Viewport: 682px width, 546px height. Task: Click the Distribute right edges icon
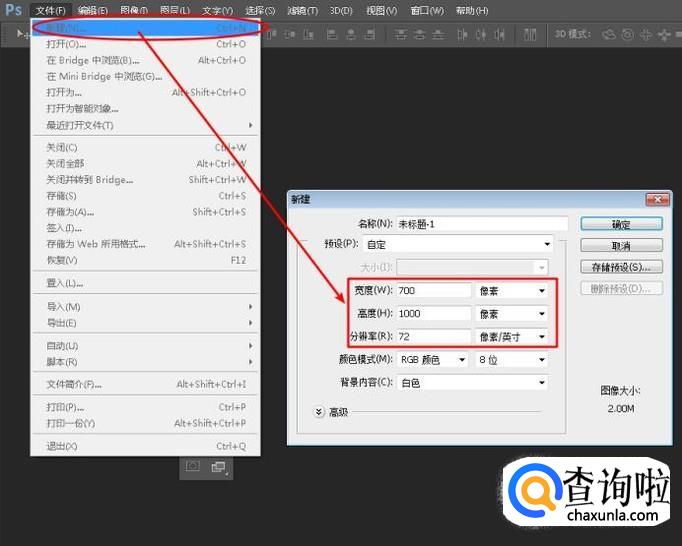[x=499, y=34]
